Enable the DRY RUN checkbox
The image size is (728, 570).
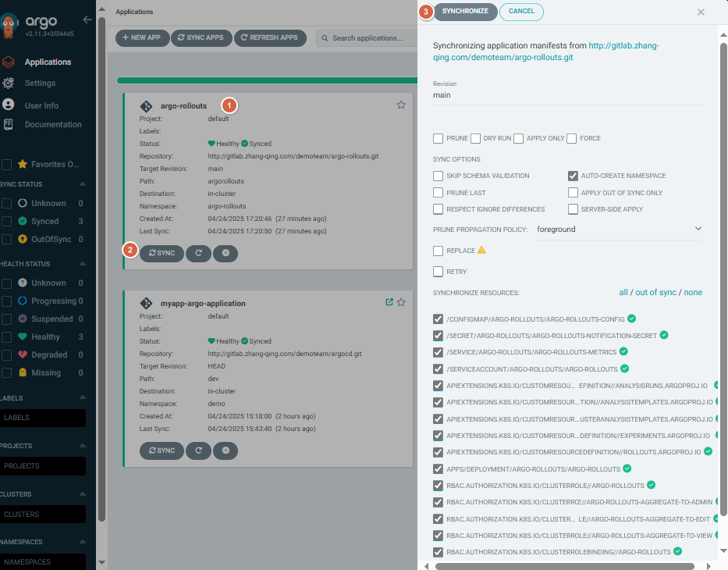coord(475,138)
